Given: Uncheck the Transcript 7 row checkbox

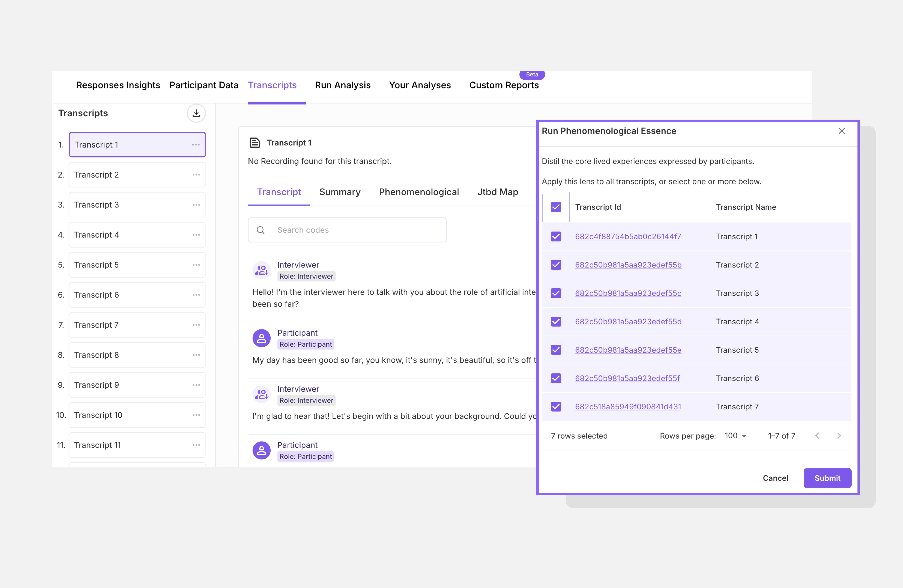Looking at the screenshot, I should click(x=556, y=407).
